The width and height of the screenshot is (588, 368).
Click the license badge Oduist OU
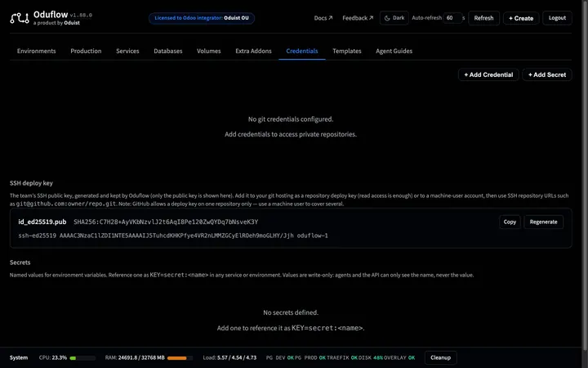click(202, 18)
